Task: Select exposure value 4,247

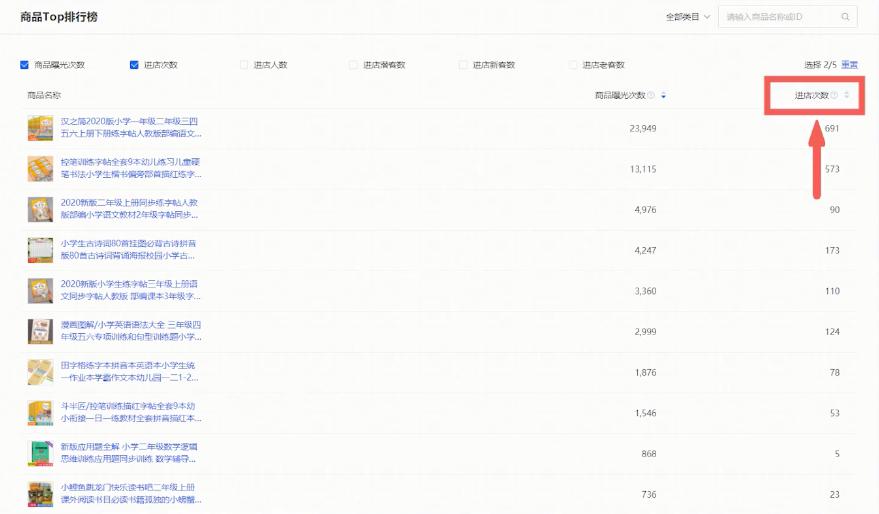Action: point(645,250)
